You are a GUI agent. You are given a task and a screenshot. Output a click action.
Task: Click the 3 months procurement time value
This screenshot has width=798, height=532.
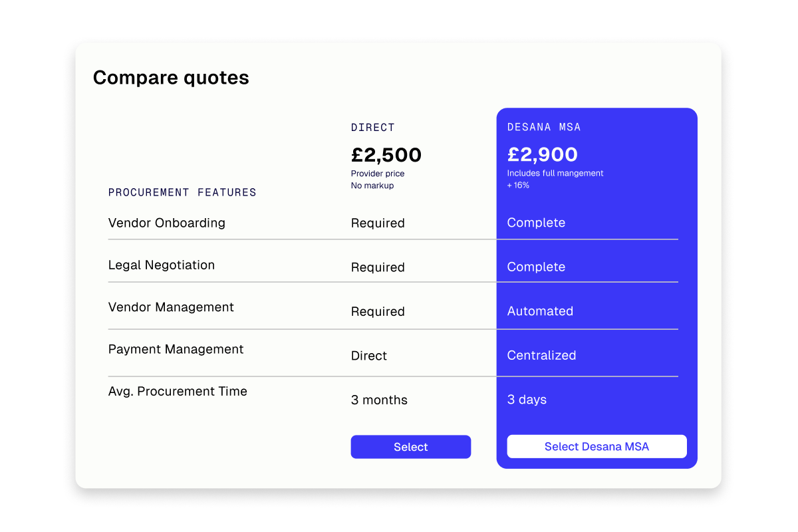[379, 400]
